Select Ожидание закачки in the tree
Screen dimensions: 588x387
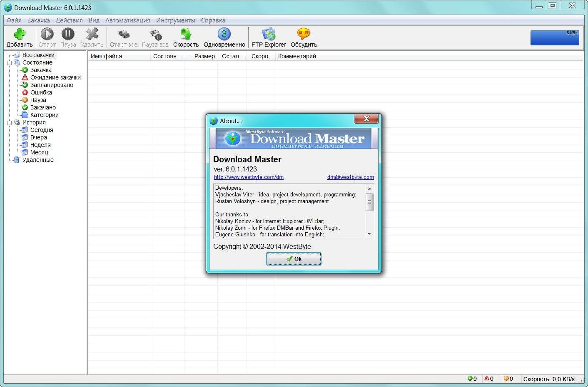coord(55,77)
